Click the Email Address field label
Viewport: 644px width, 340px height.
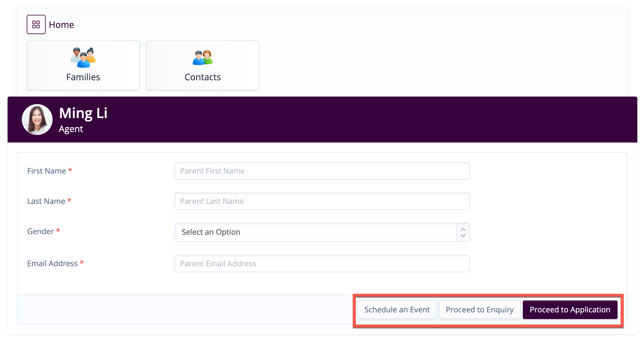[x=52, y=264]
